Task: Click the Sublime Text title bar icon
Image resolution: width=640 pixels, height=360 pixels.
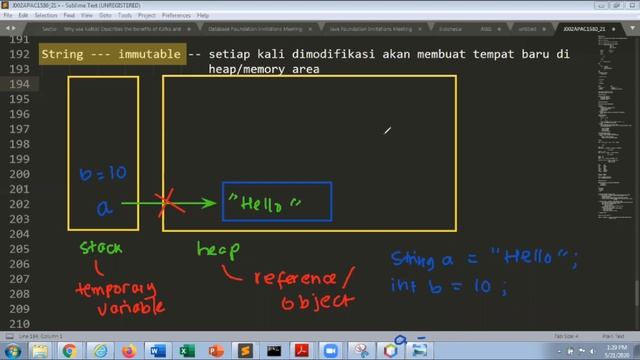Action: 5,5
